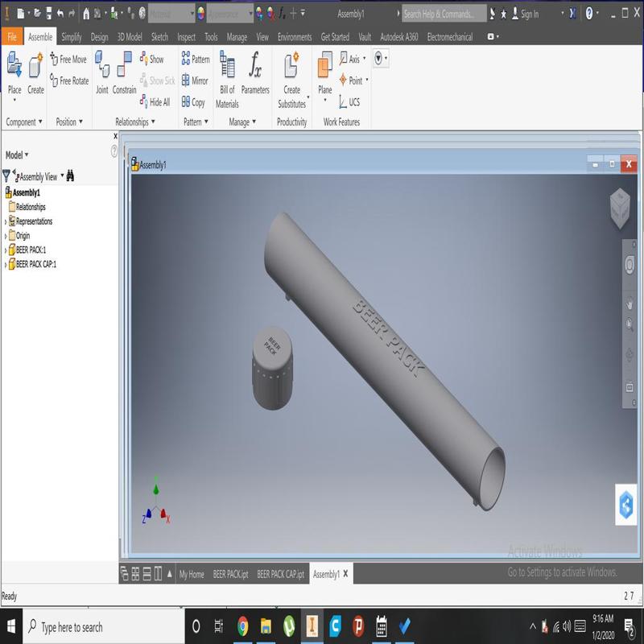Select the Mirror components tool
The width and height of the screenshot is (644, 644).
pyautogui.click(x=195, y=80)
